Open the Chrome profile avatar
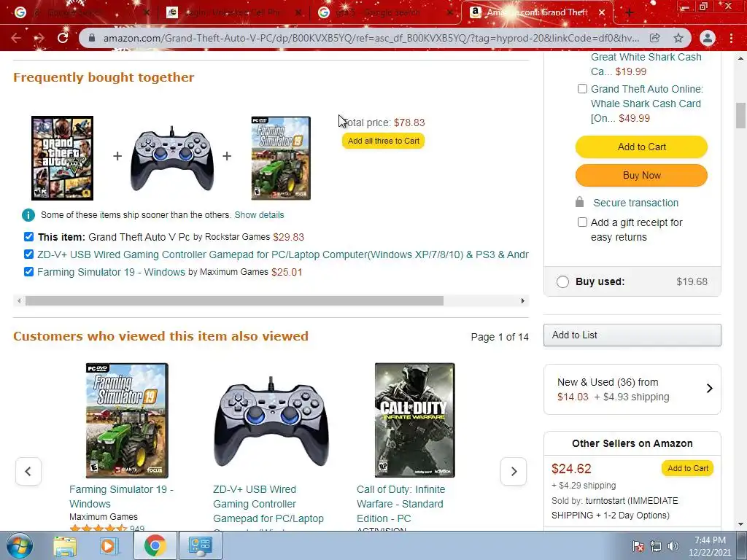 708,38
